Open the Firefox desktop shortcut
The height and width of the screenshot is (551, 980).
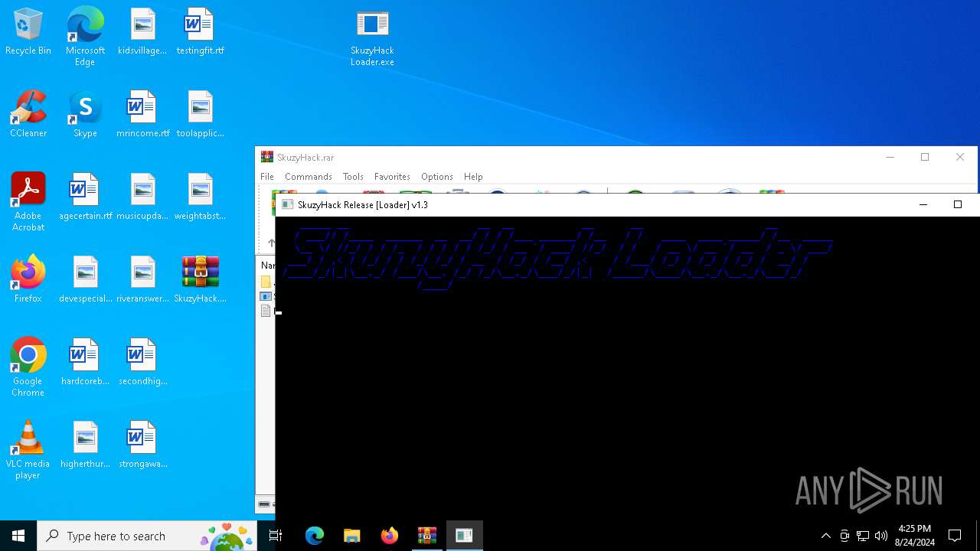pos(28,280)
